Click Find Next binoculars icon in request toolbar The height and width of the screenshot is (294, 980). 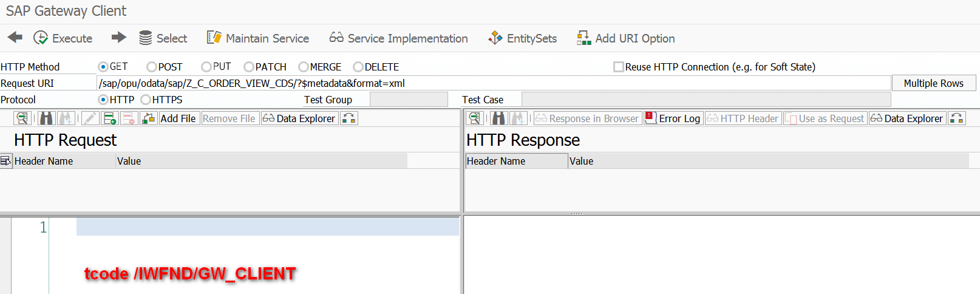pos(66,118)
